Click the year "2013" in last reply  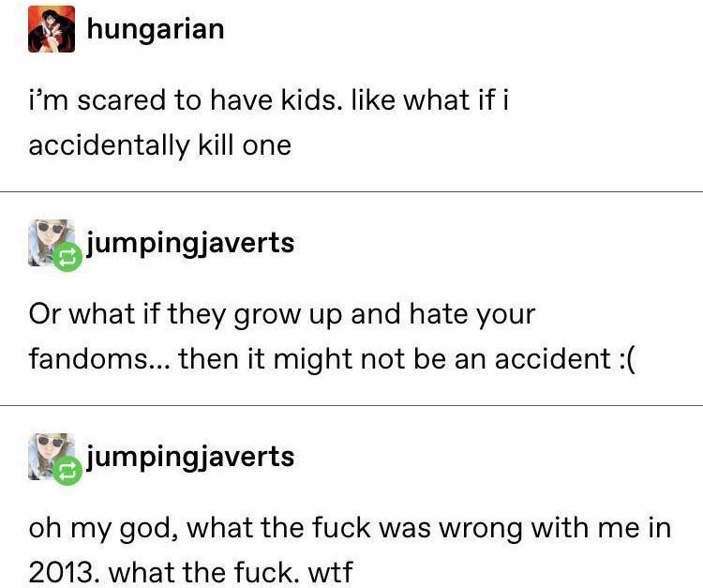coord(62,572)
